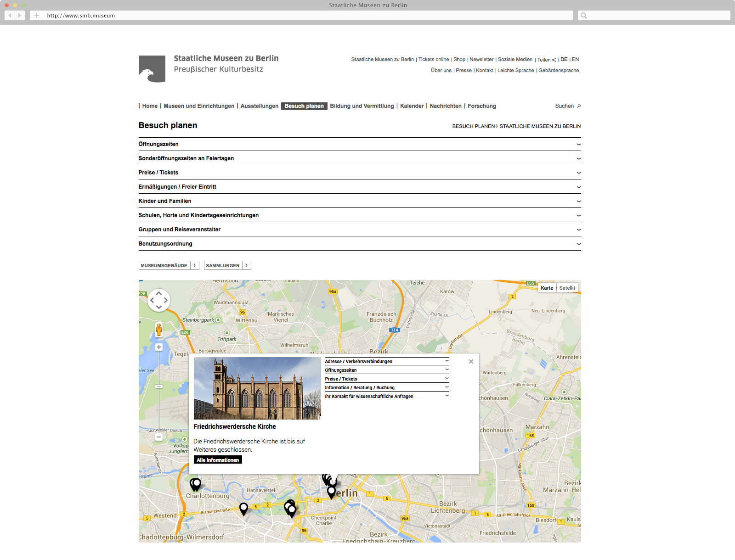Click the MUSEUMSGEBÄUDE button

coord(169,265)
